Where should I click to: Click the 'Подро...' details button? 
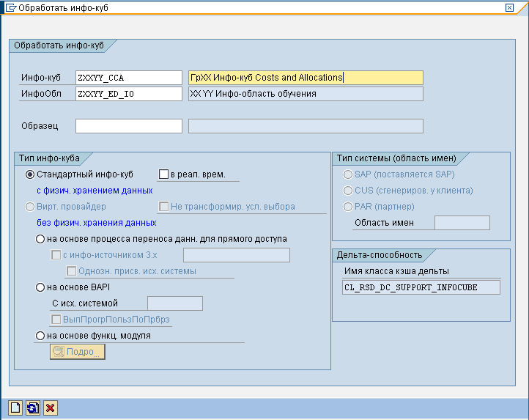coord(78,352)
